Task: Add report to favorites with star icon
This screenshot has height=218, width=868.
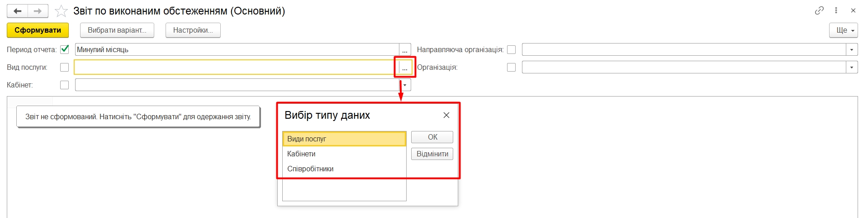Action: click(x=61, y=11)
